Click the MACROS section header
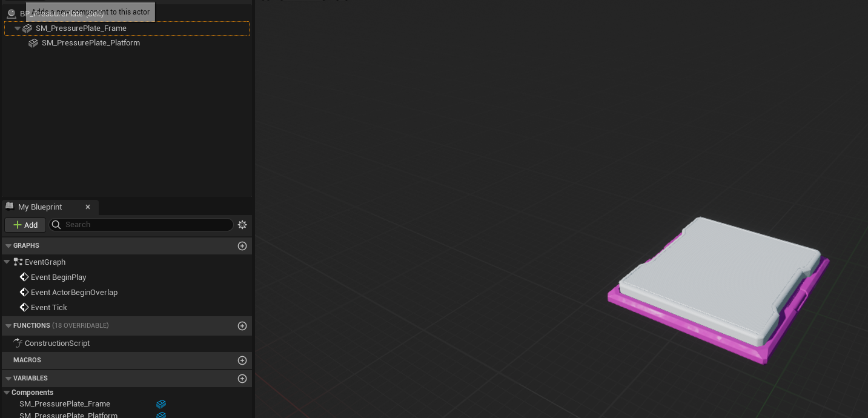The width and height of the screenshot is (868, 418). (x=127, y=360)
